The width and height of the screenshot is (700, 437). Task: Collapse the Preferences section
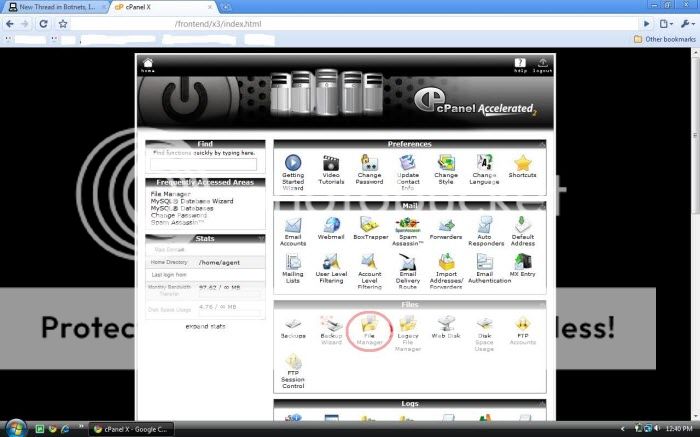pos(542,144)
